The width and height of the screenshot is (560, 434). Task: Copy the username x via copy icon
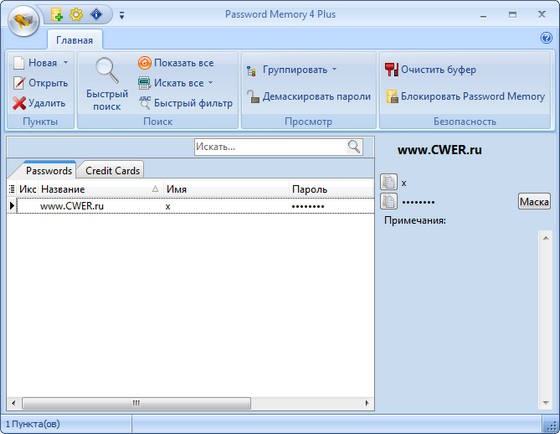tap(389, 181)
